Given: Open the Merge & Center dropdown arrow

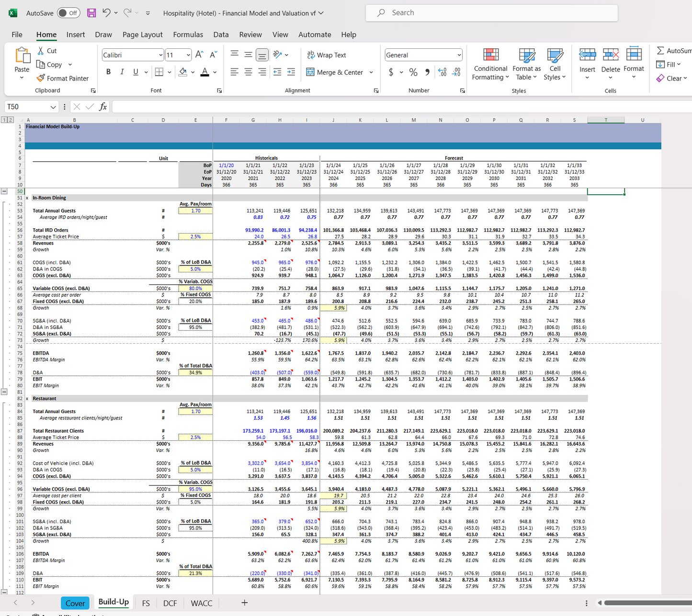Looking at the screenshot, I should pos(371,72).
